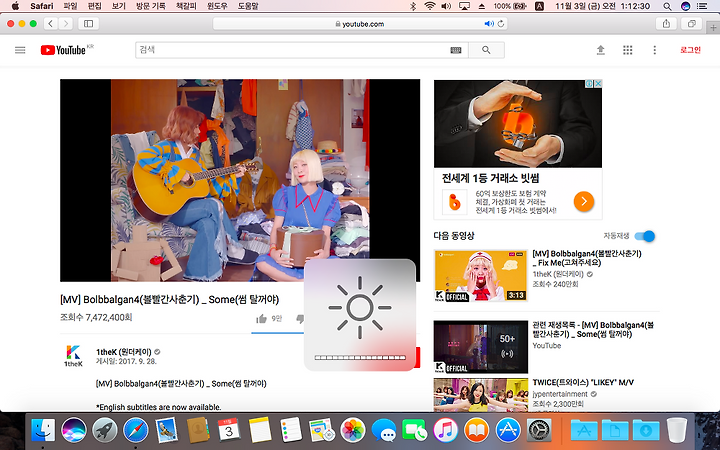Open Notification Center icon
Screen dimensions: 720x450
702,6
